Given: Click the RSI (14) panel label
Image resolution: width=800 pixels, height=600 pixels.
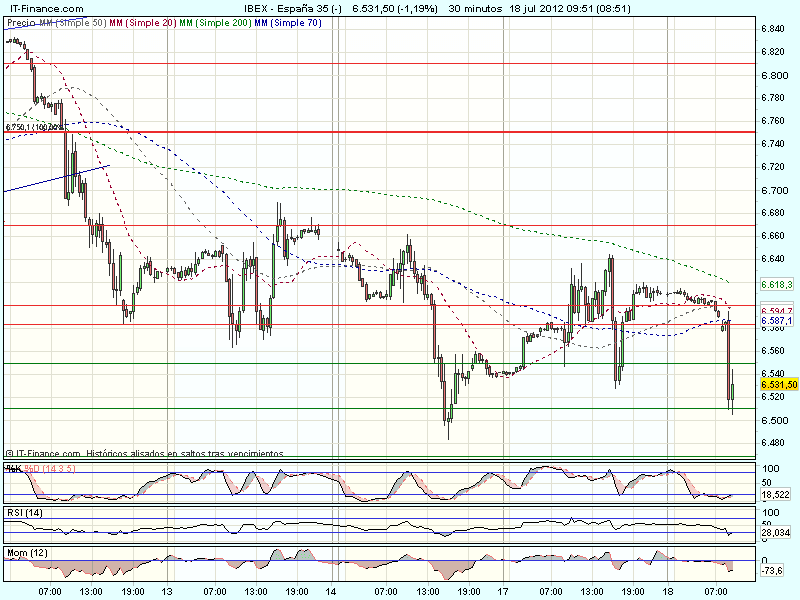Looking at the screenshot, I should [26, 513].
